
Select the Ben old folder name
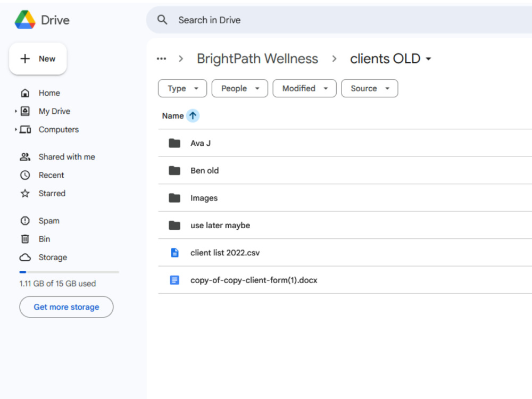click(205, 171)
